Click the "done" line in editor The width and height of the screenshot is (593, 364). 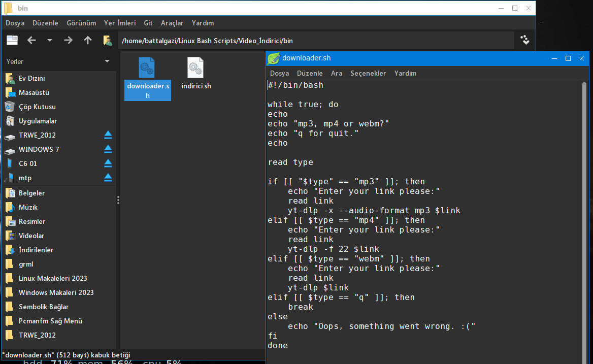278,346
